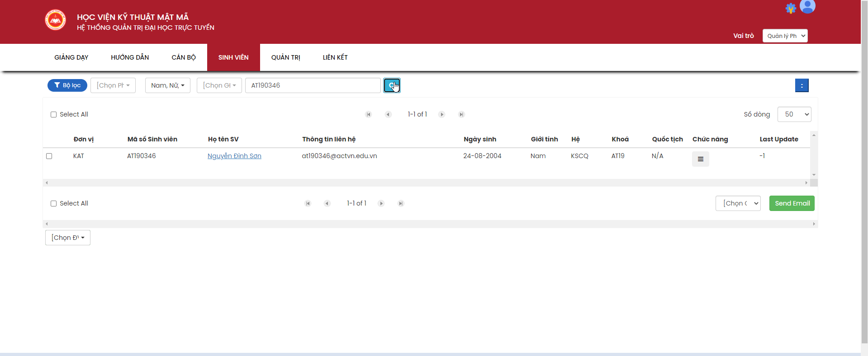The image size is (868, 356).
Task: Open the hamburger function menu for AT190346
Action: tap(701, 159)
